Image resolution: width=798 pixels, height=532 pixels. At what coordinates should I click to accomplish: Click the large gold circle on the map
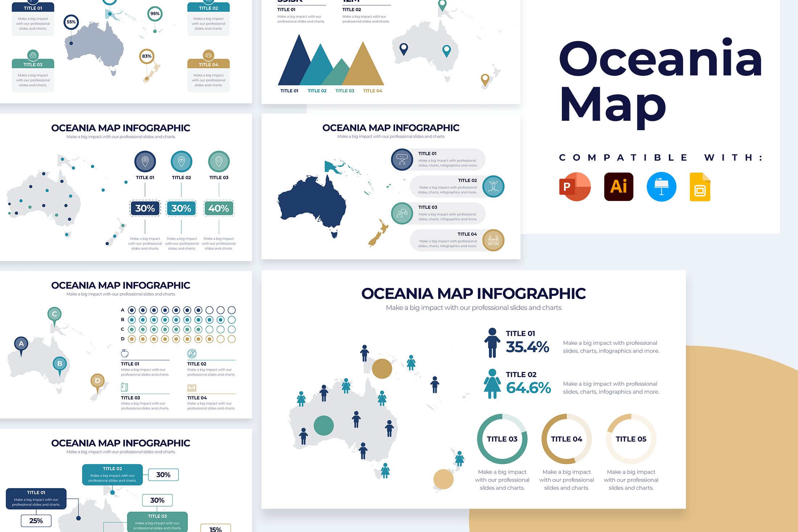pyautogui.click(x=382, y=368)
